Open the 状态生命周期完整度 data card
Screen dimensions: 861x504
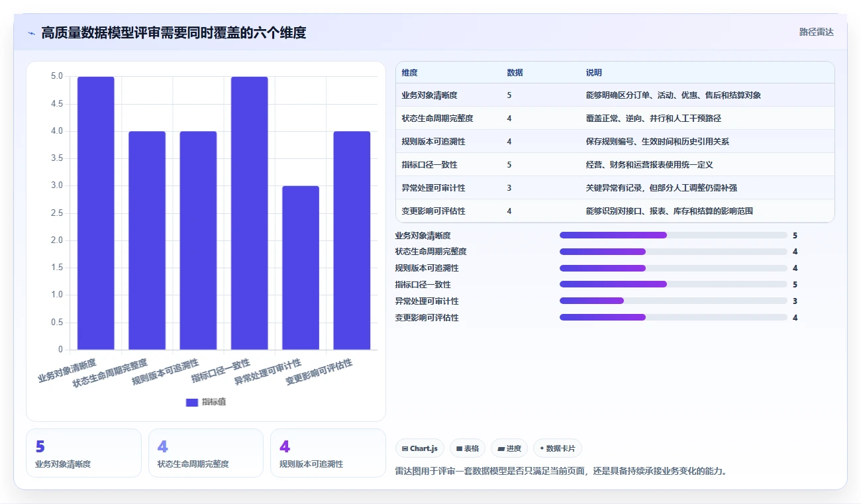pos(206,453)
